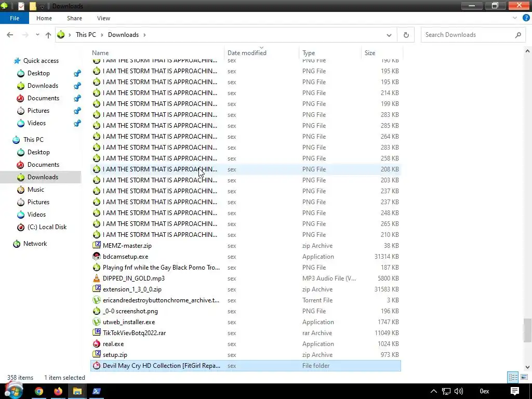This screenshot has width=532, height=399.
Task: Click the Devil May Cry HD Collection folder icon
Action: (x=97, y=365)
